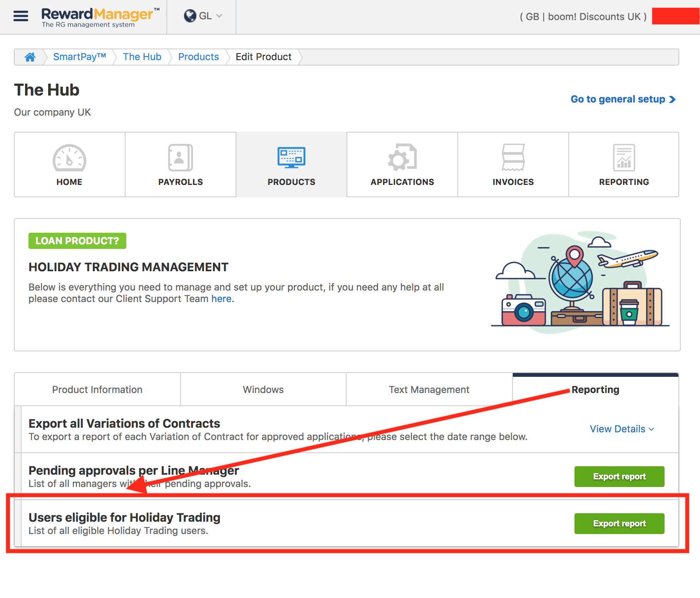Open the hamburger menu icon
The width and height of the screenshot is (700, 598).
click(x=21, y=16)
